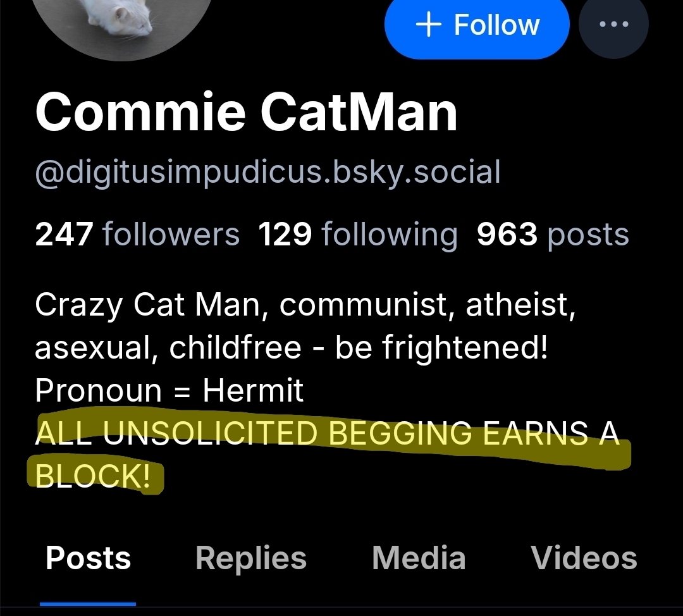The image size is (683, 616).
Task: Click the Commie CatMan display name
Action: [x=247, y=113]
